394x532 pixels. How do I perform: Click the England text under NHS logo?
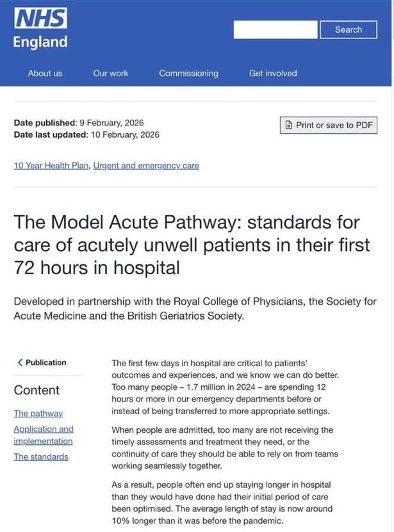[40, 42]
